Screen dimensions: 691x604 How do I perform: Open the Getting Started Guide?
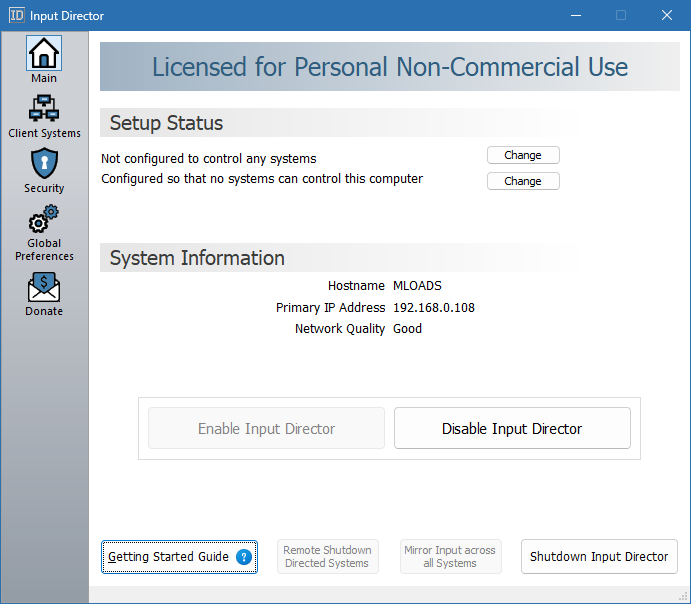tap(179, 557)
